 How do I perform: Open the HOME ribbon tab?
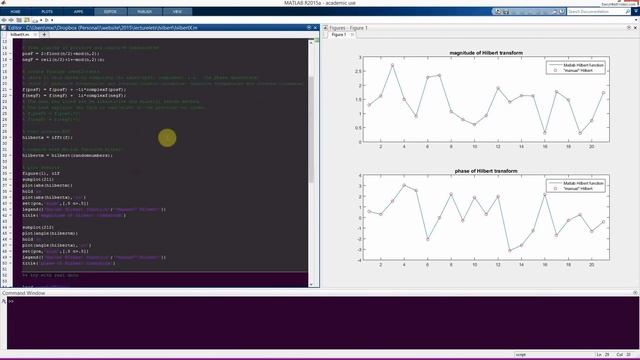point(16,11)
